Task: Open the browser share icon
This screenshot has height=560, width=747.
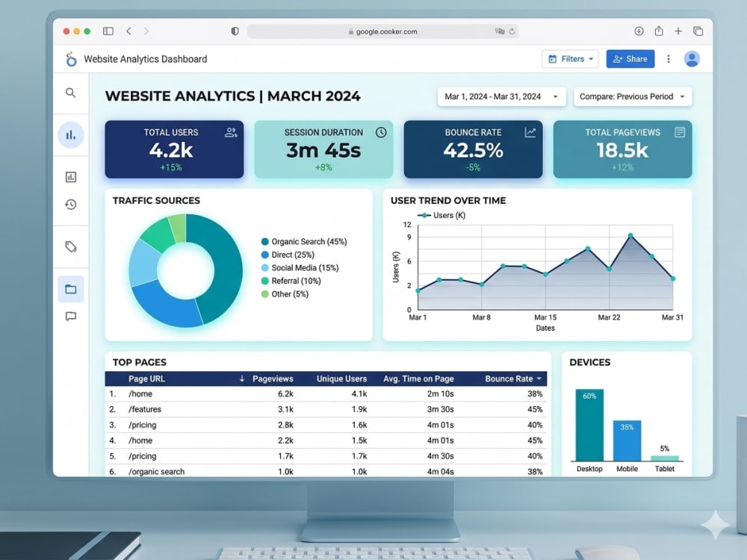Action: click(x=659, y=31)
